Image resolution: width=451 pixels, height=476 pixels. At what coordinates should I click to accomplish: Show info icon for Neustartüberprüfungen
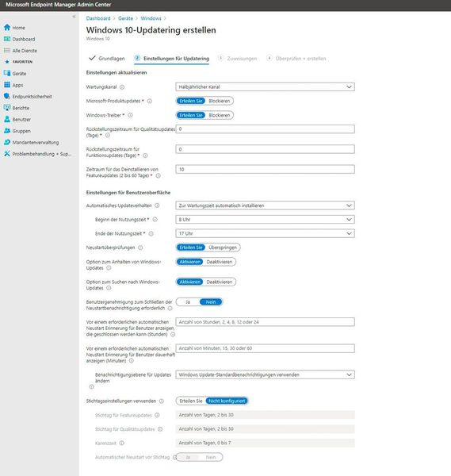pos(140,248)
